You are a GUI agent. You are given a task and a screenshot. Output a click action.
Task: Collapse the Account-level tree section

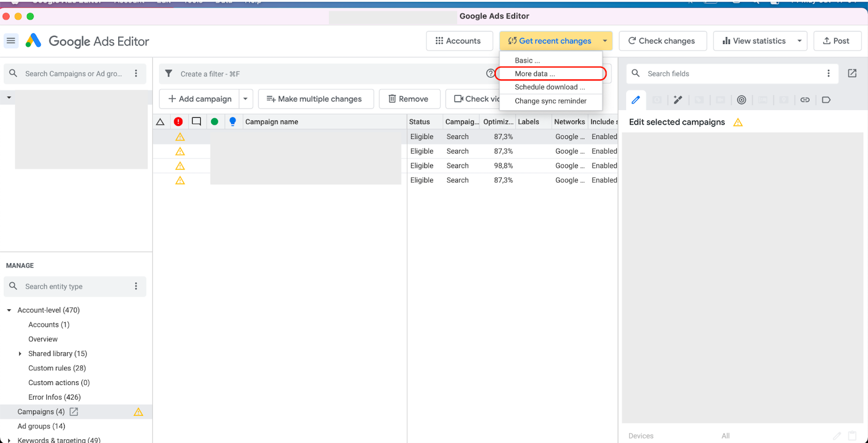tap(9, 311)
